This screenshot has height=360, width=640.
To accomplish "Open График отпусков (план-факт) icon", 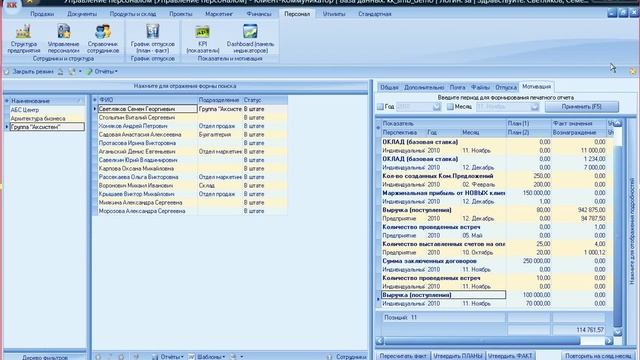I will pyautogui.click(x=153, y=39).
